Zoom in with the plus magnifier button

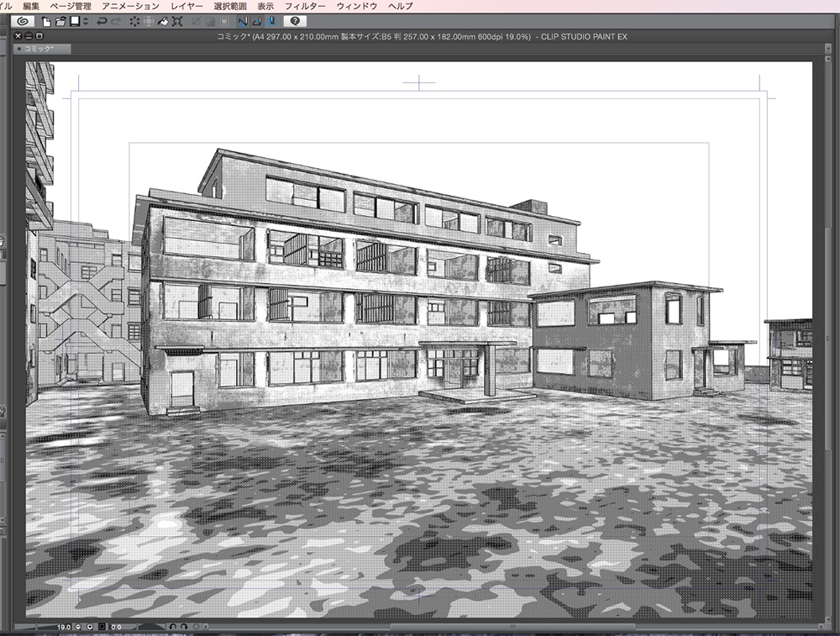click(90, 627)
